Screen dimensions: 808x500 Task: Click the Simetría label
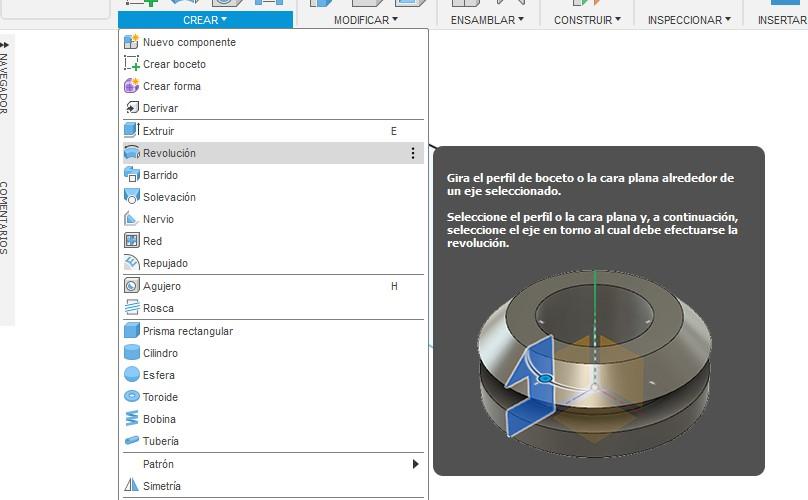pyautogui.click(x=162, y=486)
